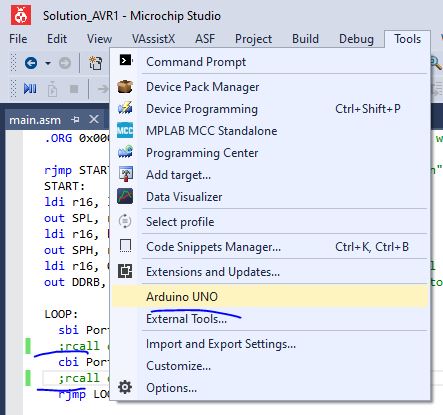Click the Start Debugging and Break icon
The image size is (443, 415).
30,89
